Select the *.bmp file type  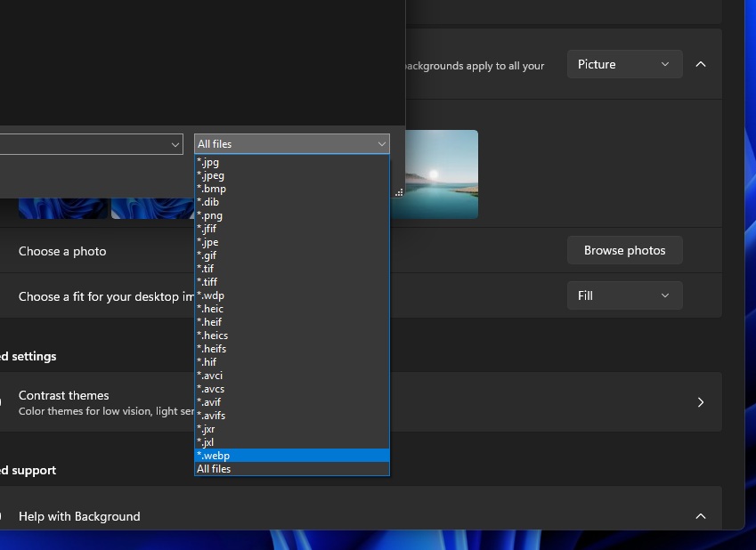pos(212,189)
